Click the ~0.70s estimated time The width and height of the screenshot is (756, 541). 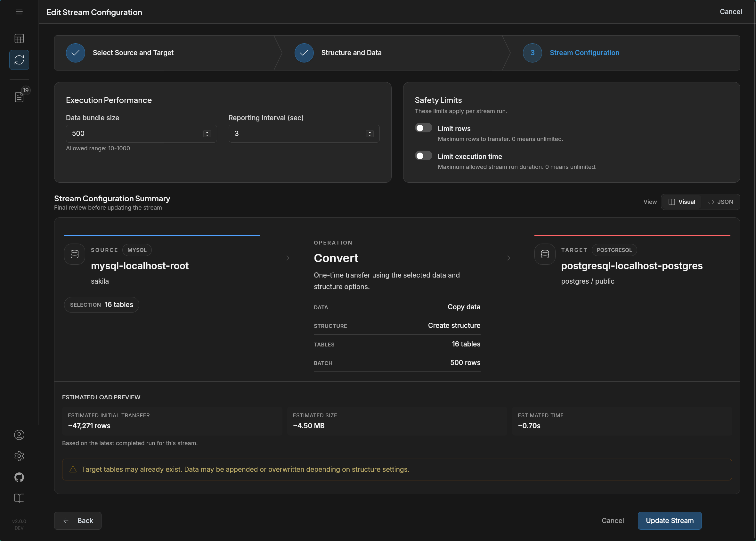click(529, 426)
